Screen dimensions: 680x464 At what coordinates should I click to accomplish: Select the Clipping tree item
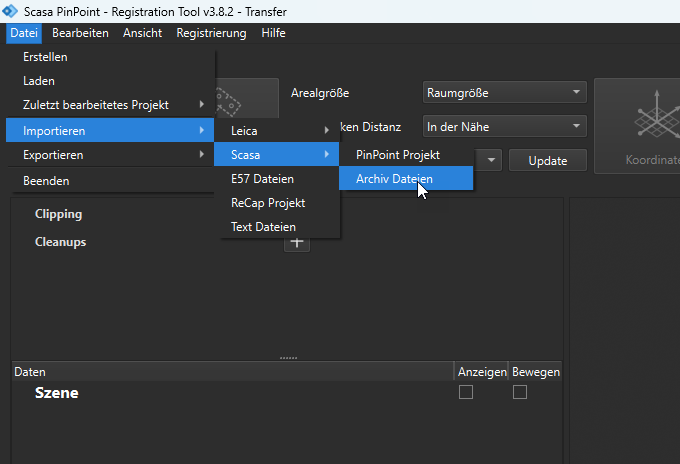click(x=58, y=214)
